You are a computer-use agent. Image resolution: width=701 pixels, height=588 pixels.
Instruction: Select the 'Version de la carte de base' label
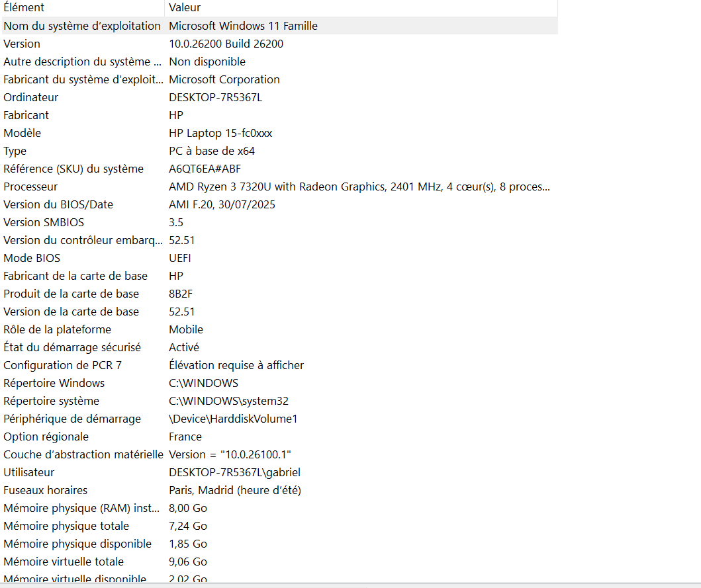tap(71, 312)
